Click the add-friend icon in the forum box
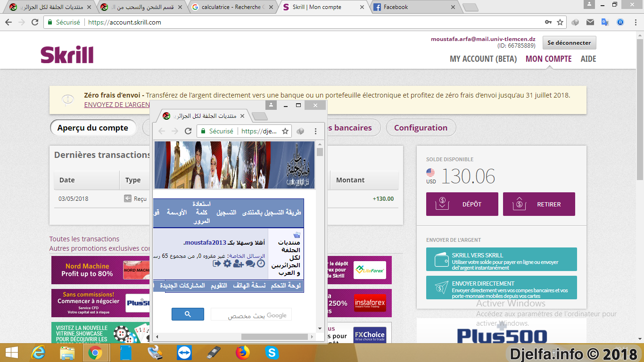The height and width of the screenshot is (362, 644). pos(238,263)
